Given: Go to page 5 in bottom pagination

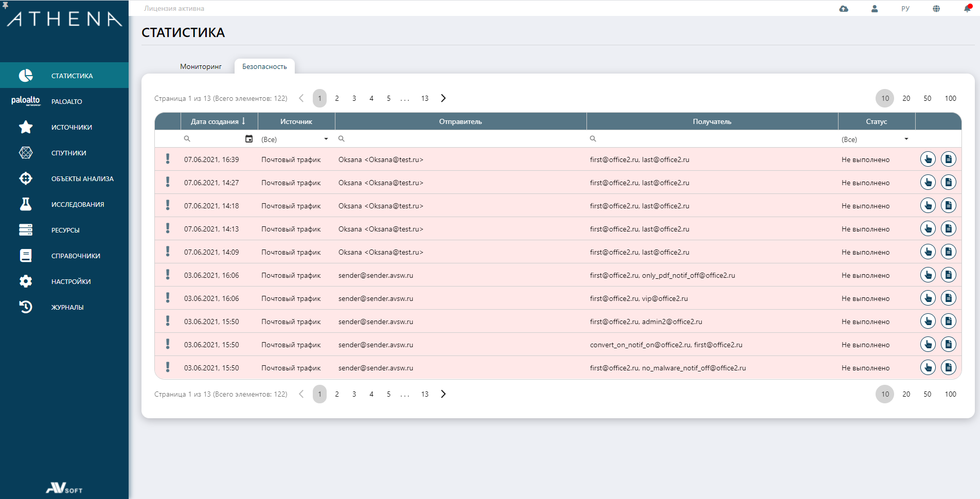Looking at the screenshot, I should (388, 394).
